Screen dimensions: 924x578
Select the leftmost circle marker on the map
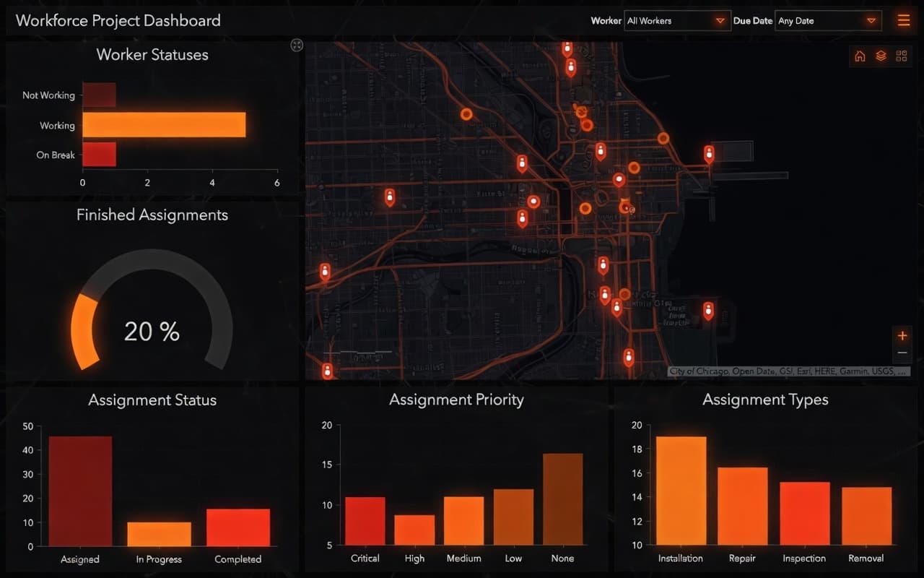coord(466,114)
